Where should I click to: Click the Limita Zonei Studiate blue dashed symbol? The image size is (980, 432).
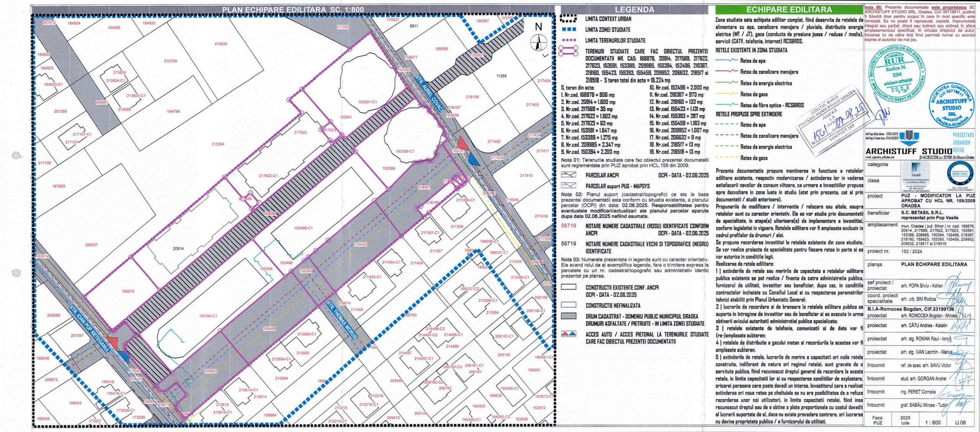568,29
